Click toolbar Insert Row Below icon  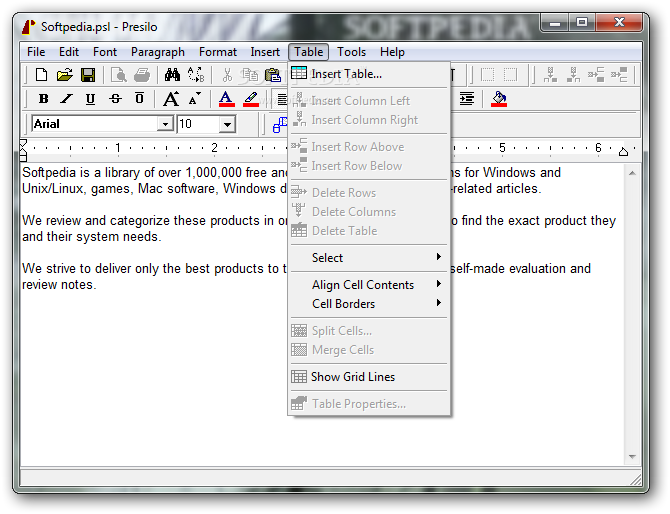[619, 75]
